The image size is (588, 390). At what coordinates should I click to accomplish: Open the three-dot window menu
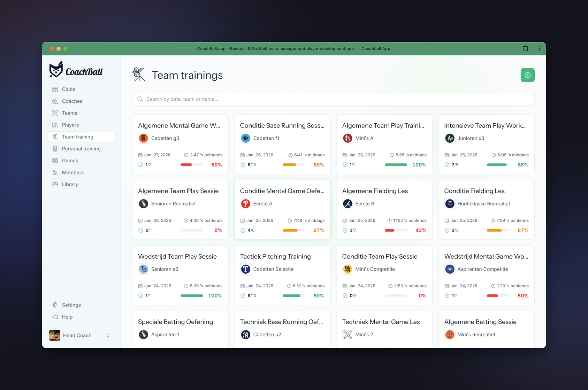click(539, 49)
